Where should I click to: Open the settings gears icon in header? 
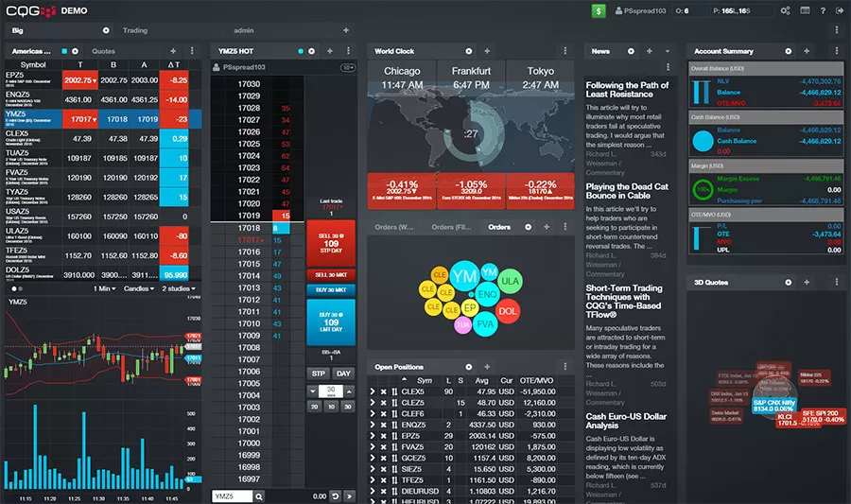pyautogui.click(x=785, y=11)
